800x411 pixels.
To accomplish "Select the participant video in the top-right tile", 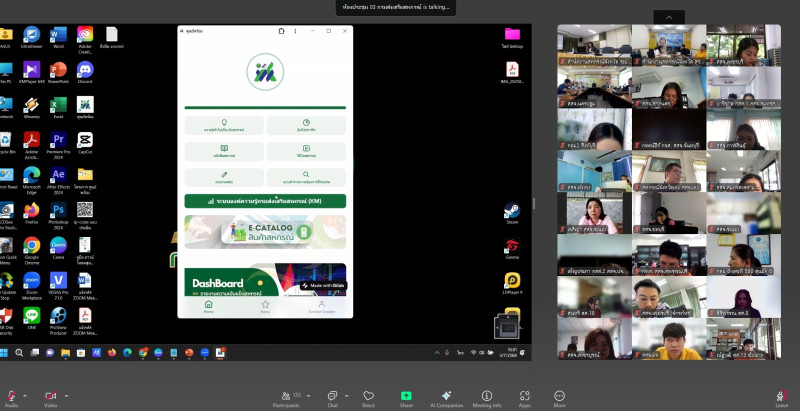I will (x=743, y=45).
